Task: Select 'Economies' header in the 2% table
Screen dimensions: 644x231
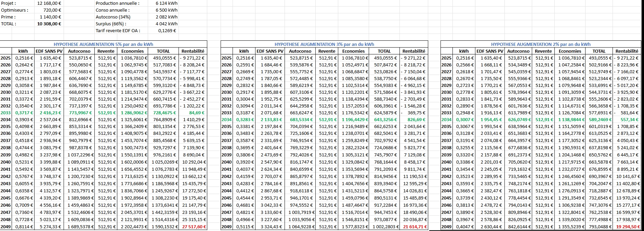Action: coord(570,51)
